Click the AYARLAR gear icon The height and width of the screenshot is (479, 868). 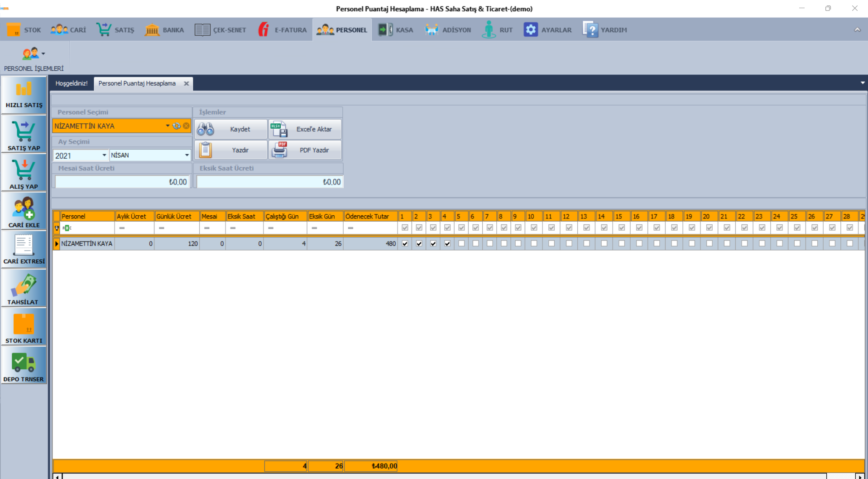[531, 30]
